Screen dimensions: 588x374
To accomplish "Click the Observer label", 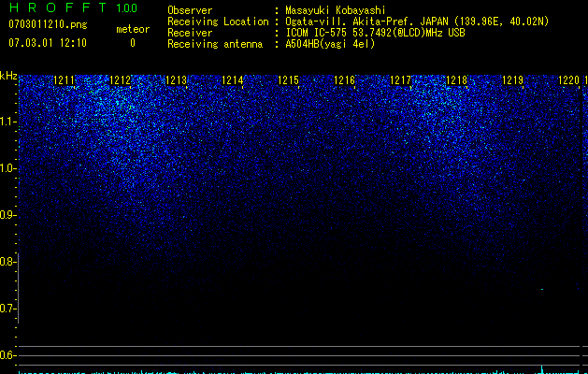I will [x=190, y=10].
